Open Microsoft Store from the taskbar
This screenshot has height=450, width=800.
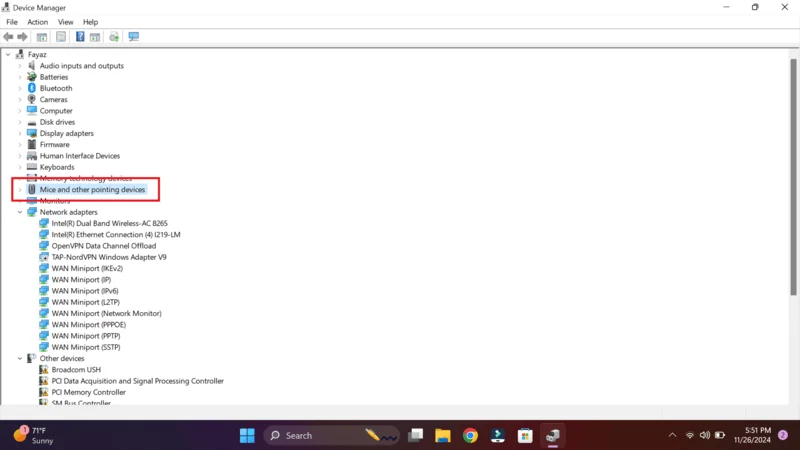click(x=525, y=435)
